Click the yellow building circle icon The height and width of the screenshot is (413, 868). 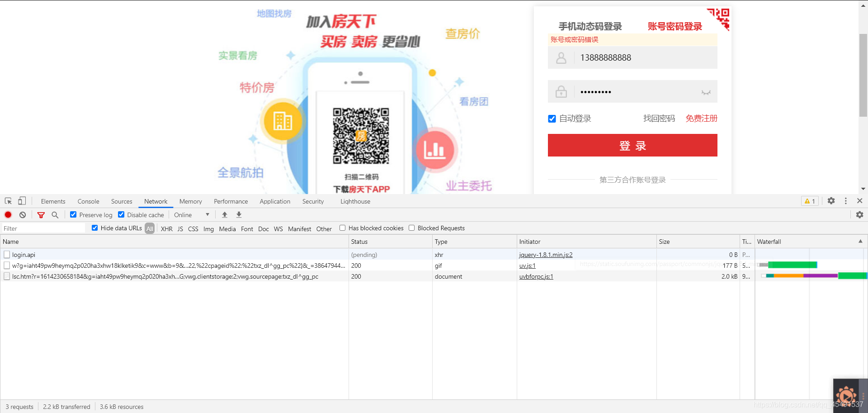click(283, 121)
